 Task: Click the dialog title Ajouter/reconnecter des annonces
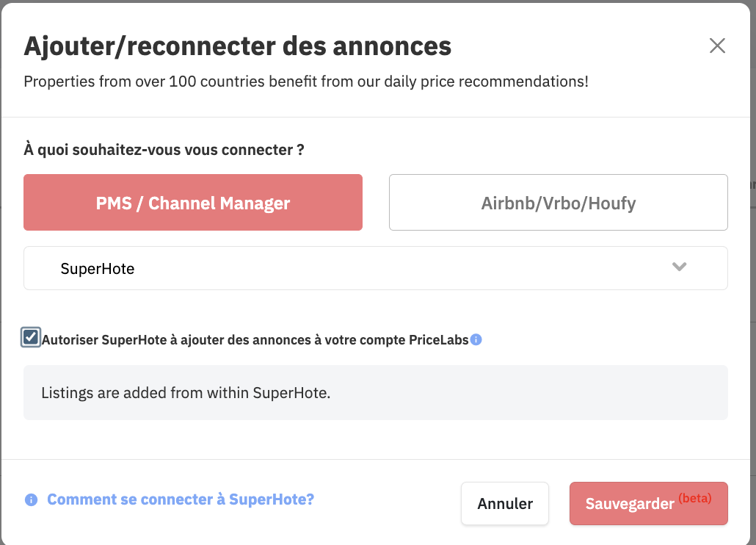tap(238, 46)
